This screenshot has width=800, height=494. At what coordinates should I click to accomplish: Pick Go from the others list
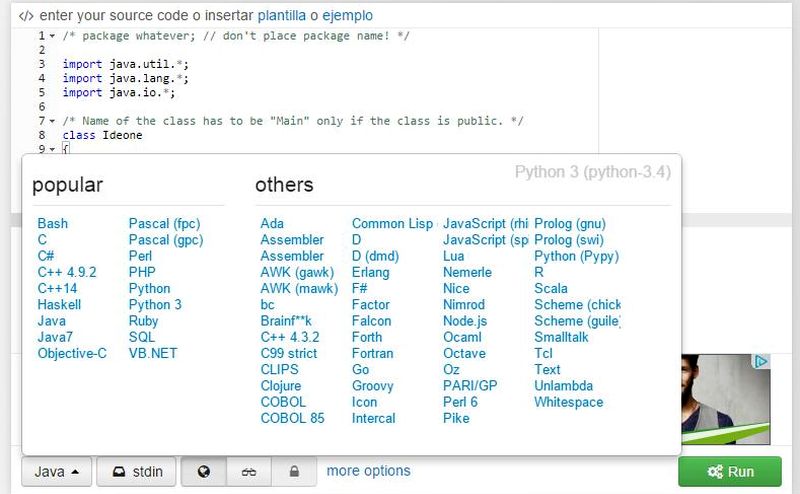(x=360, y=370)
